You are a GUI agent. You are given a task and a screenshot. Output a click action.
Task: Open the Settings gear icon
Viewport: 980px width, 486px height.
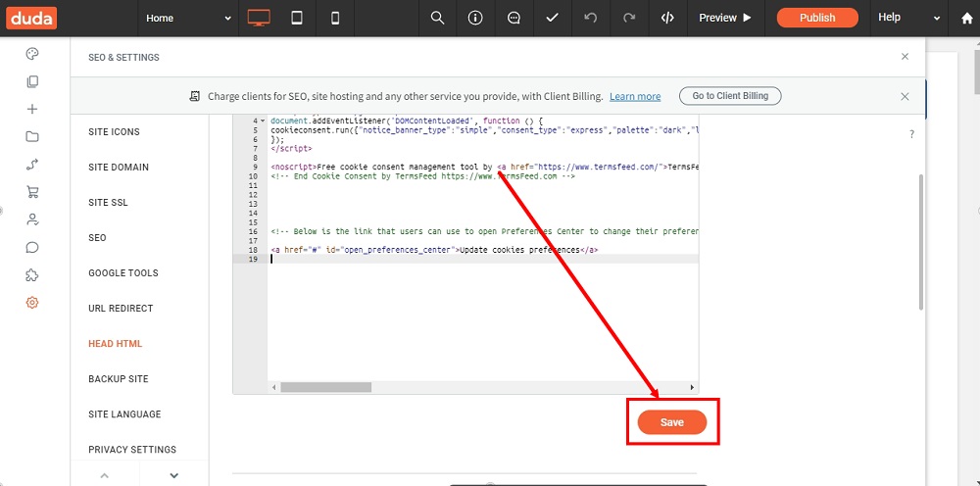coord(32,303)
